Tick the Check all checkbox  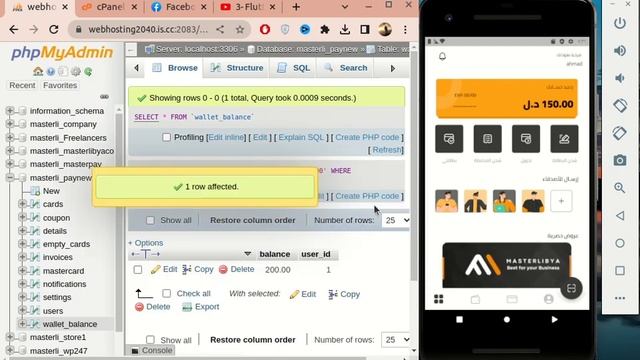click(x=167, y=293)
